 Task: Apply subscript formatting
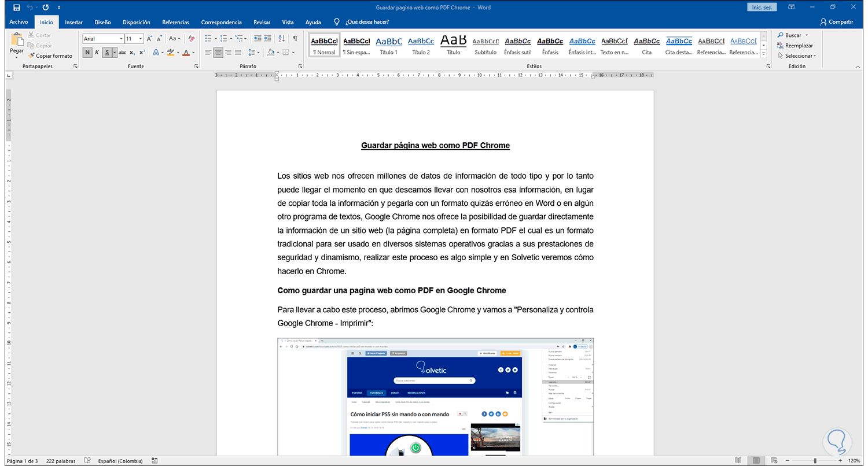point(133,53)
